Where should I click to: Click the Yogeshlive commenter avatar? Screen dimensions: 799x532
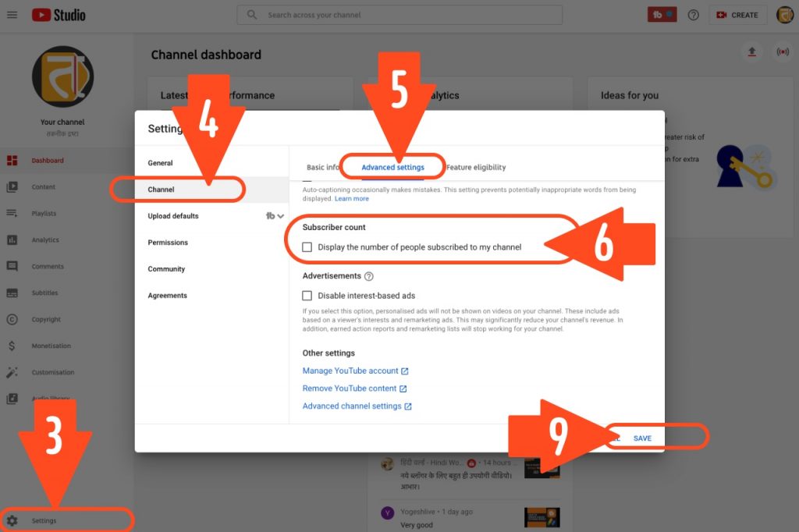387,512
